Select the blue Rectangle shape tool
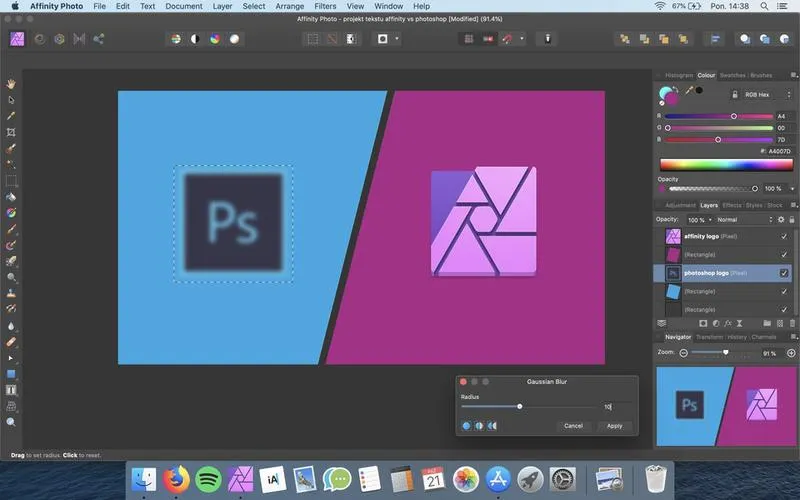 (x=11, y=374)
